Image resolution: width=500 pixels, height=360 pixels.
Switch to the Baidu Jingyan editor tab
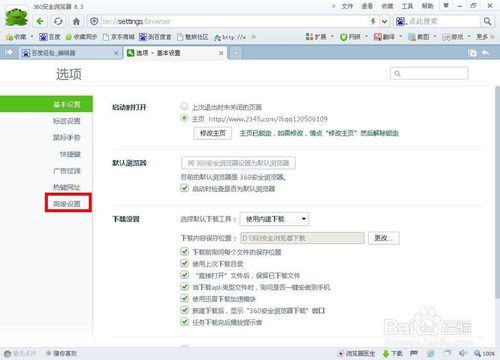[69, 53]
